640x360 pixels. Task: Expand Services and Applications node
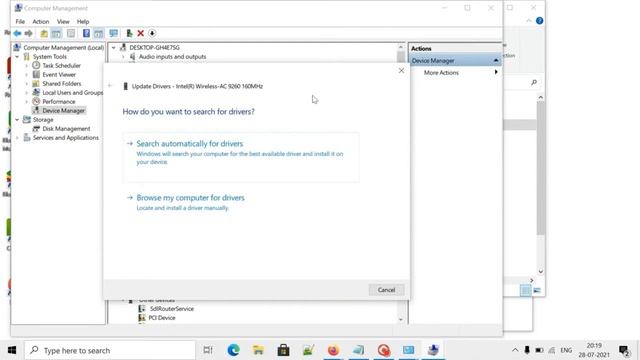(x=17, y=138)
